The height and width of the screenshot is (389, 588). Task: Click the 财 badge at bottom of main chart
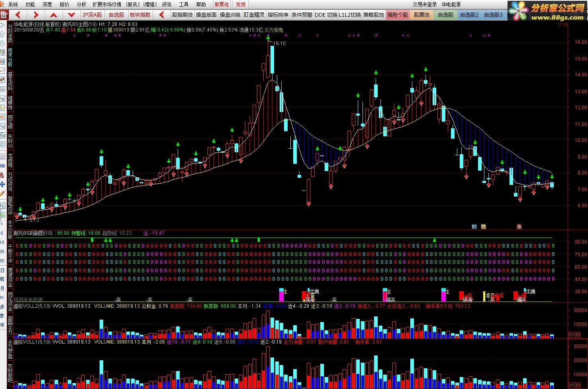(x=474, y=226)
